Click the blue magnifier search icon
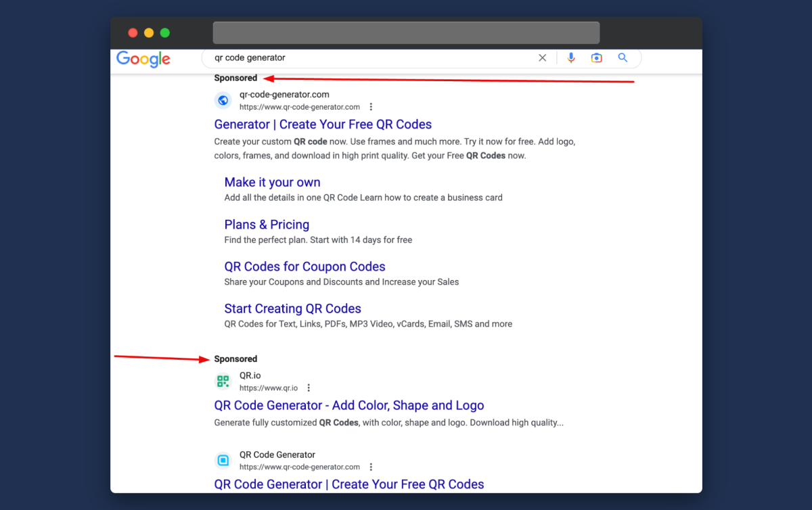Viewport: 812px width, 510px height. click(623, 58)
